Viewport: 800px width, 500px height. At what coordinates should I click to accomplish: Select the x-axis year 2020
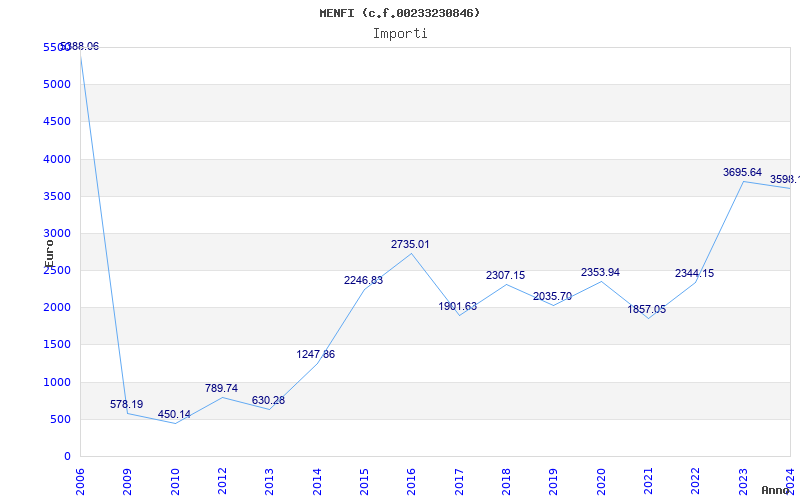pos(601,481)
